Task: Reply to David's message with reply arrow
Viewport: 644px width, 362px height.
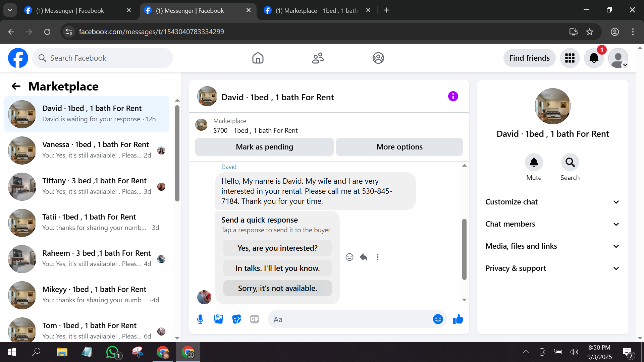Action: coord(364,257)
